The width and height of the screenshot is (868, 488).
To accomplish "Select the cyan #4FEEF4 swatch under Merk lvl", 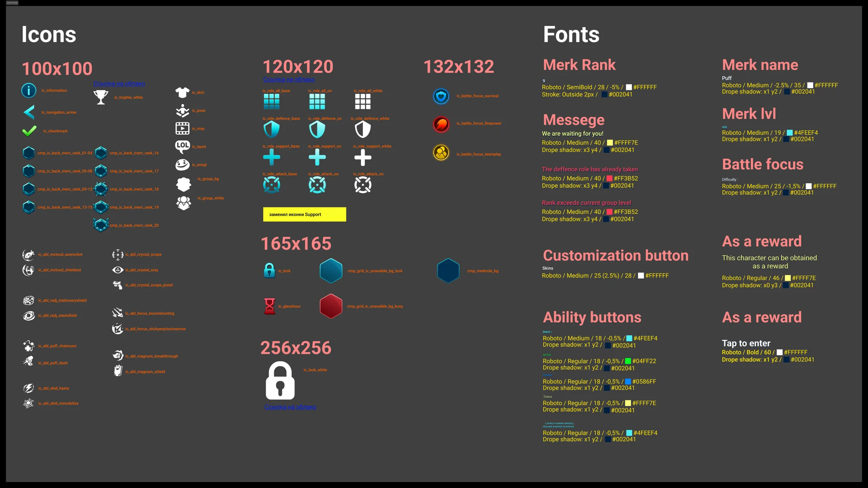I will pos(790,133).
